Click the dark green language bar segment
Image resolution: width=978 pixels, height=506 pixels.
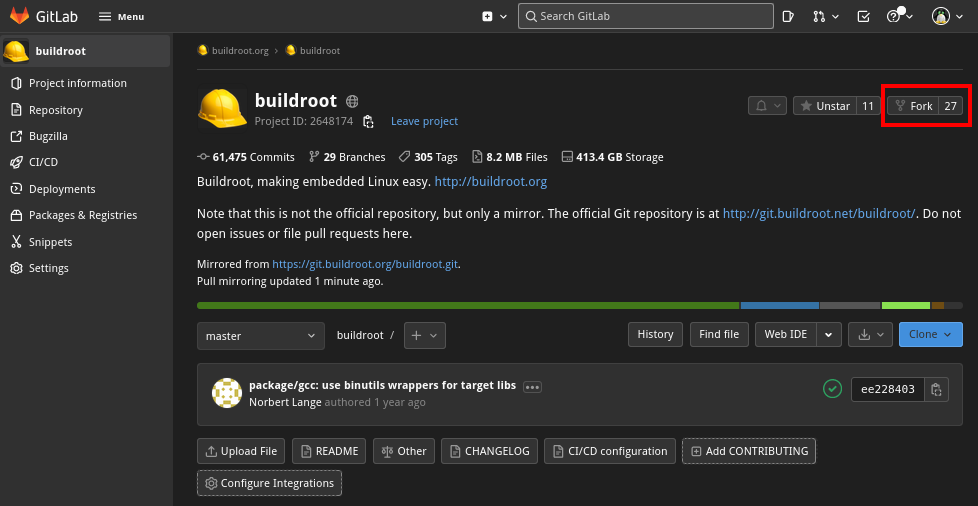pyautogui.click(x=468, y=306)
